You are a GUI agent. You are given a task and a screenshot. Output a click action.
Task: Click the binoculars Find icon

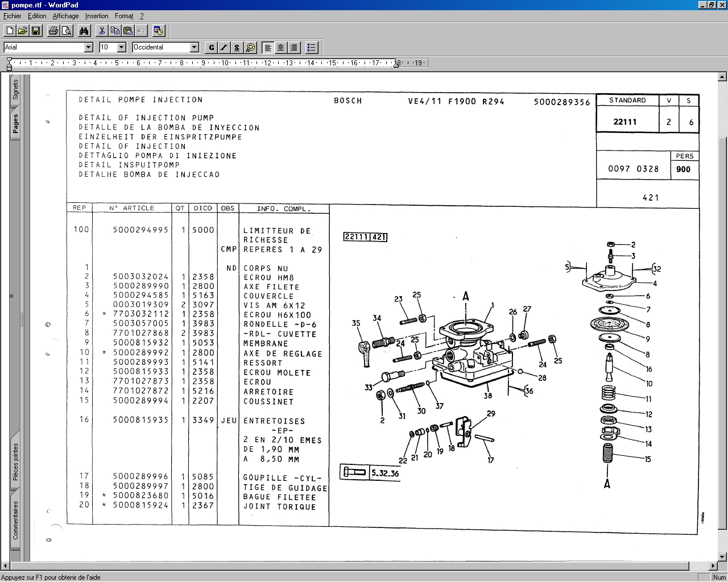click(x=83, y=31)
